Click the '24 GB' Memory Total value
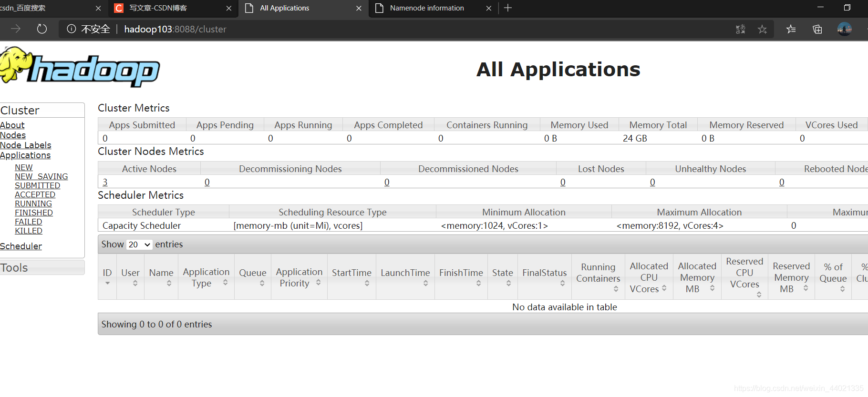The width and height of the screenshot is (868, 397). pyautogui.click(x=635, y=138)
